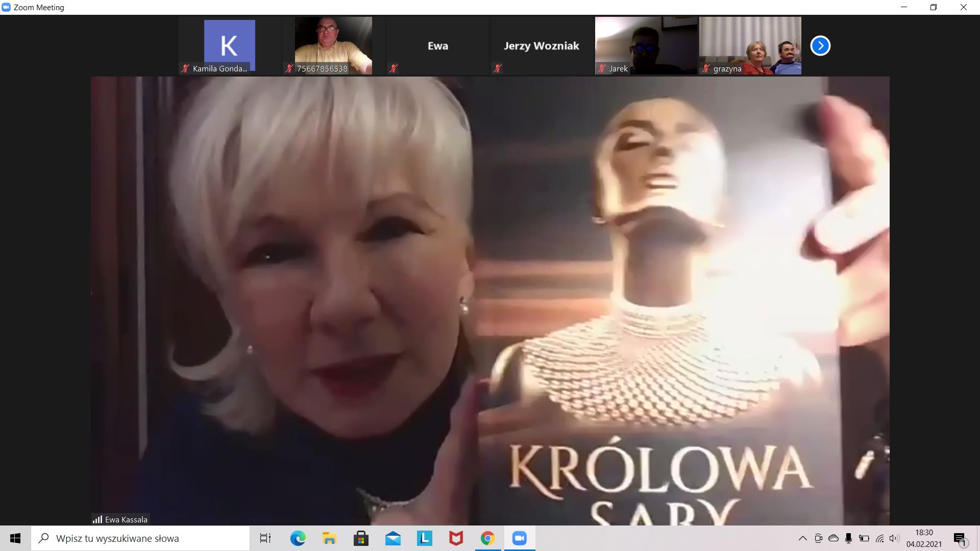
Task: Open clock and date 18:30 flyout
Action: 924,538
